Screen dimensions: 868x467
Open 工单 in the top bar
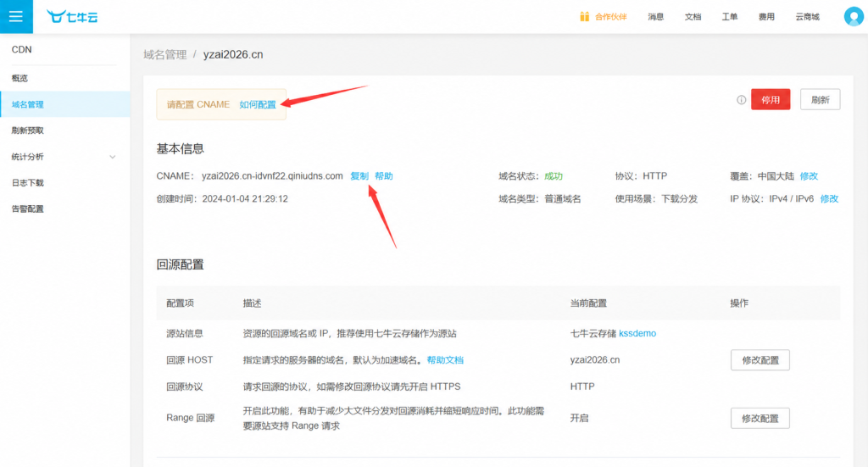[730, 17]
